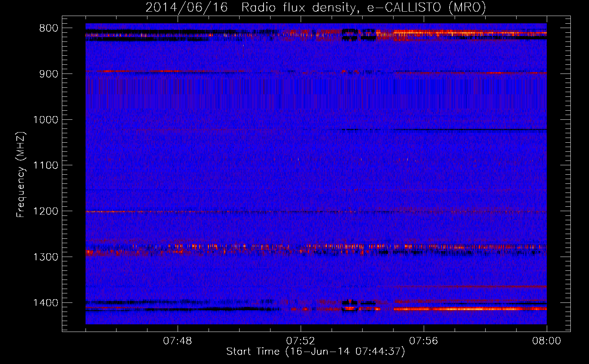589x364 pixels.
Task: Click the '1300' frequency axis label
Action: [46, 257]
